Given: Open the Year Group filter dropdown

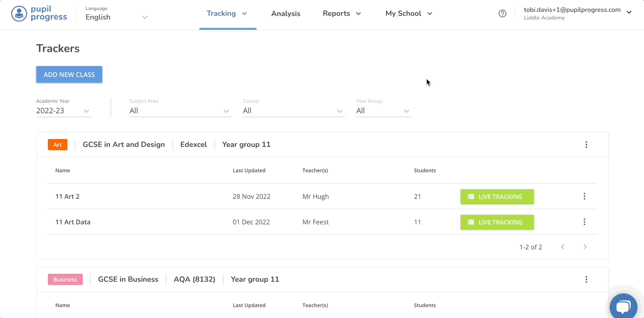Looking at the screenshot, I should [383, 111].
